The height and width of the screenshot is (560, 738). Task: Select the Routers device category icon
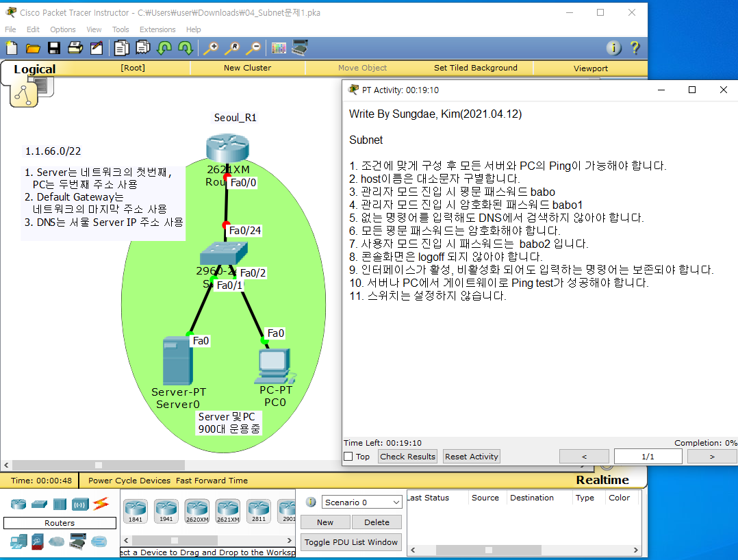[x=18, y=505]
